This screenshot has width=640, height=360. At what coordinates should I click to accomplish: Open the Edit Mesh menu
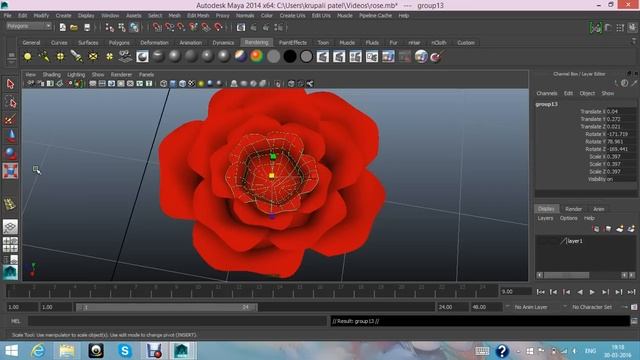click(x=198, y=16)
